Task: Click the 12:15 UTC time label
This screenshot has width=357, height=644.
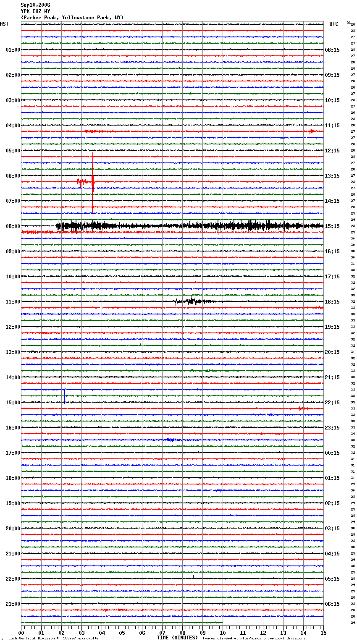Action: pyautogui.click(x=332, y=151)
